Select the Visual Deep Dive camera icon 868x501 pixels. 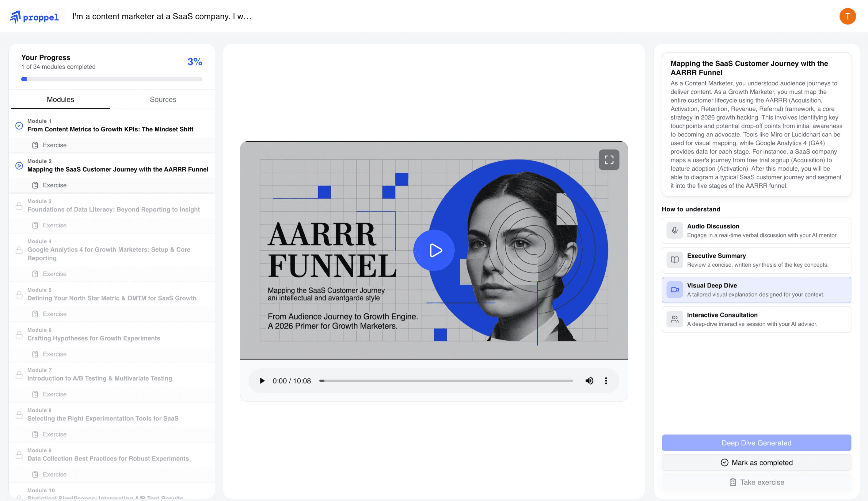click(675, 290)
